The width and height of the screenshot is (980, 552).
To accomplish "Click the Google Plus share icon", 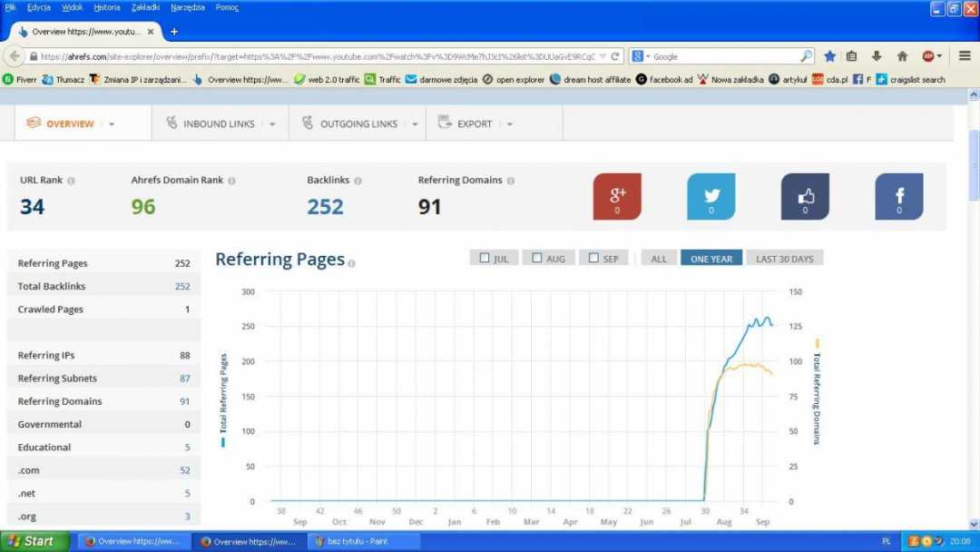I will click(x=617, y=196).
